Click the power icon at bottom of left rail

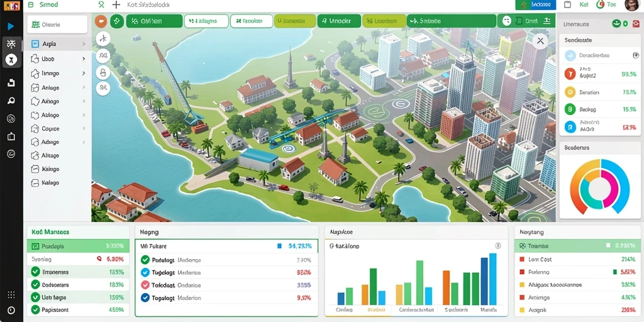(x=11, y=310)
